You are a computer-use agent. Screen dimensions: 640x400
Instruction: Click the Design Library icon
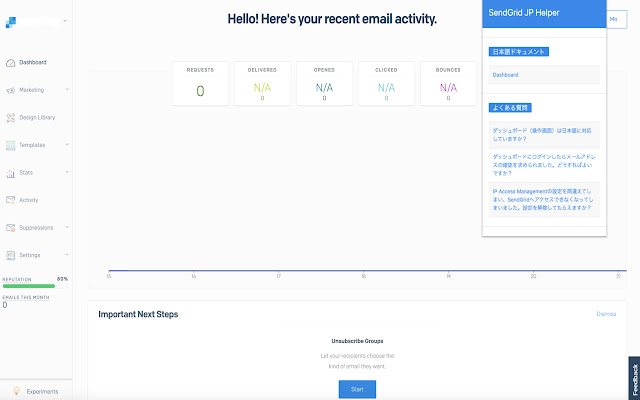[x=10, y=118]
